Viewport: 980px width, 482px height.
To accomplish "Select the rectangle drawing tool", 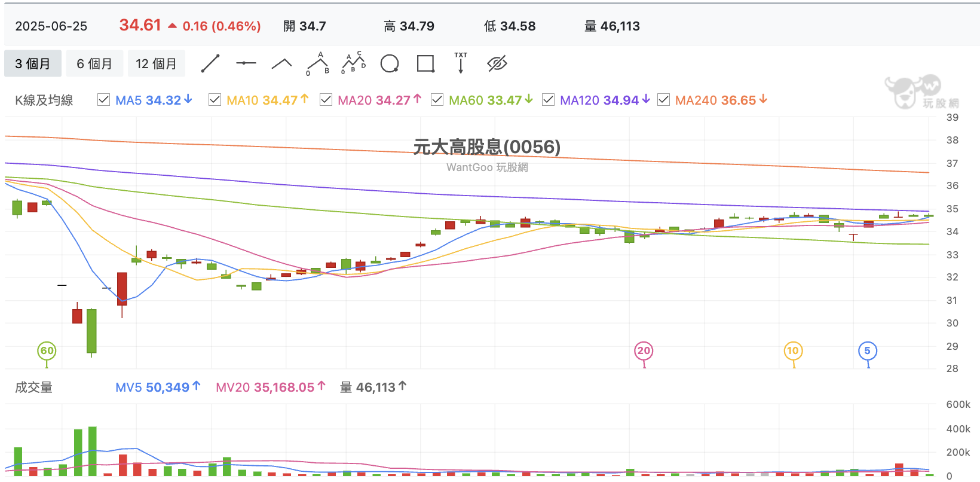I will tap(425, 63).
